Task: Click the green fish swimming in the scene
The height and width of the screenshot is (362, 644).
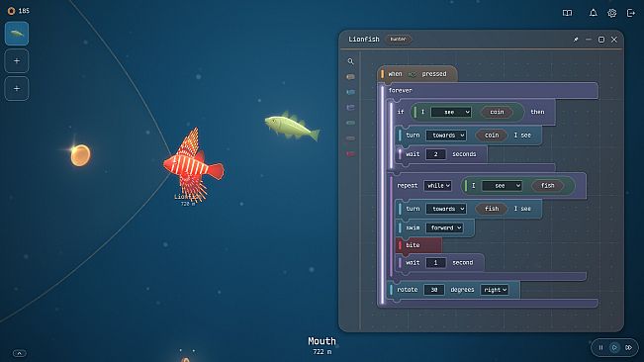Action: (292, 126)
